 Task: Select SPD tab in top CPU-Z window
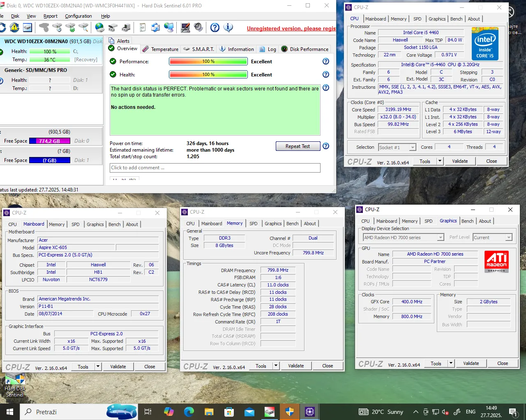click(x=417, y=19)
